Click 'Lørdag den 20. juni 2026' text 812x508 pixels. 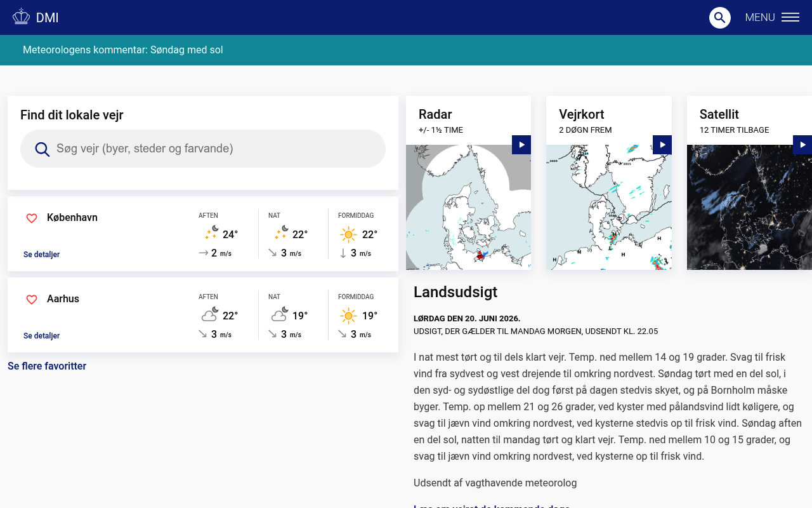coord(467,319)
